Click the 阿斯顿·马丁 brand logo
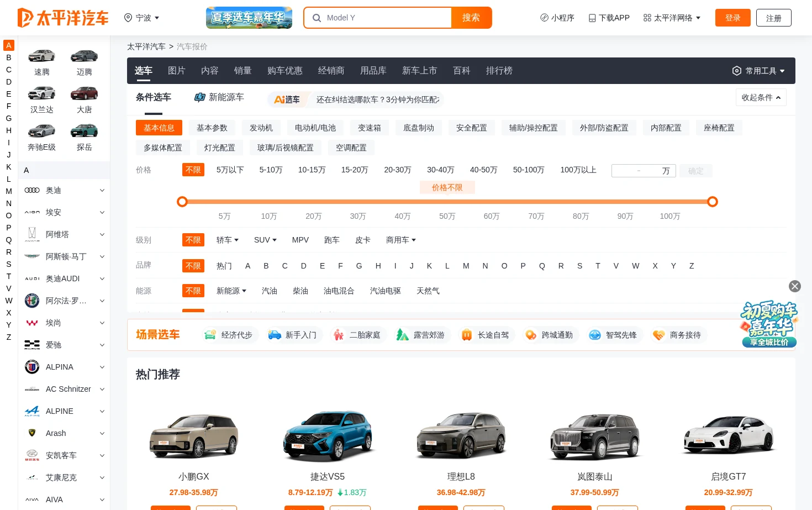 [x=32, y=256]
